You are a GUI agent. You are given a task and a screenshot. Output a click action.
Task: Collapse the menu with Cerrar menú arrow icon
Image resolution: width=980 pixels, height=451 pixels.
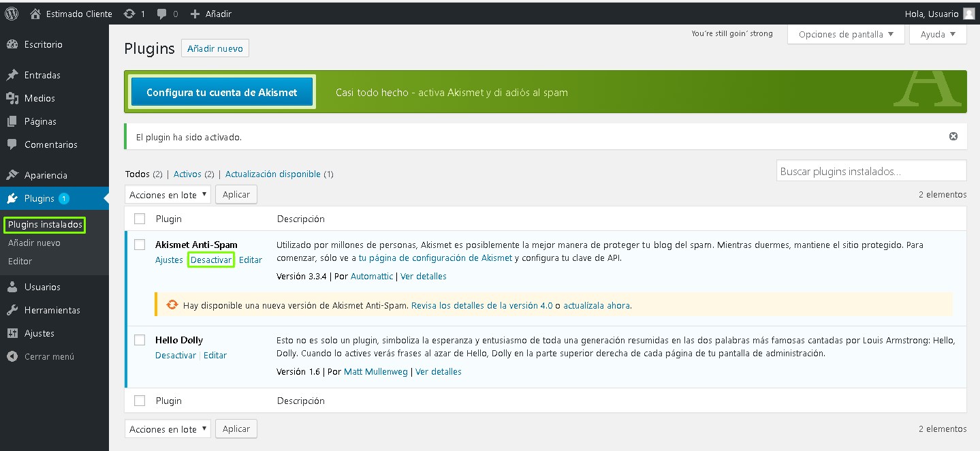[x=12, y=356]
